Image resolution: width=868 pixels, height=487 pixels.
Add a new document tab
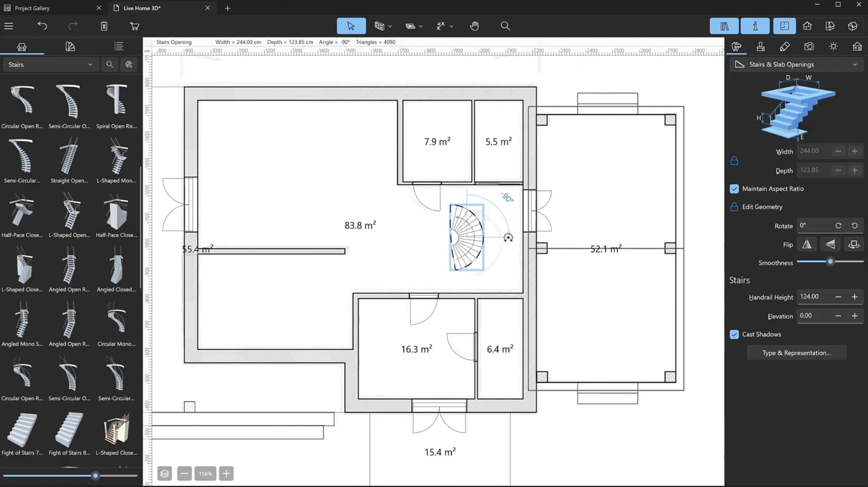pyautogui.click(x=228, y=8)
